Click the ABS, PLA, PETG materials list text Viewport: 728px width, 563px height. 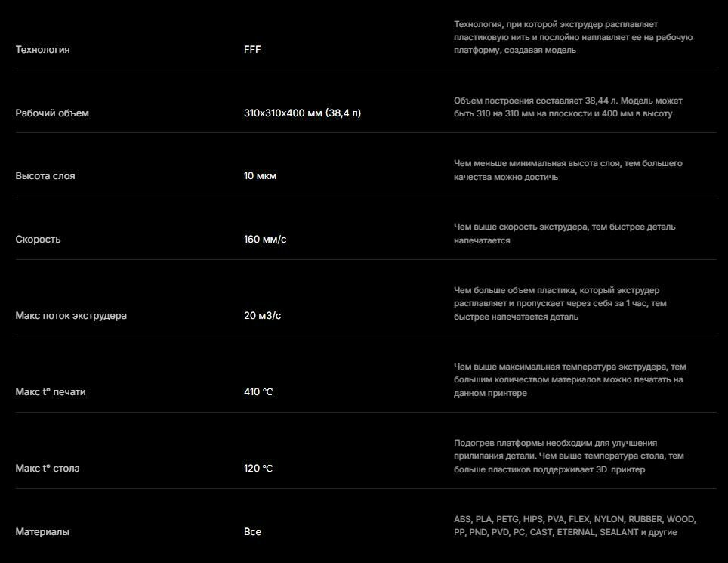(575, 526)
